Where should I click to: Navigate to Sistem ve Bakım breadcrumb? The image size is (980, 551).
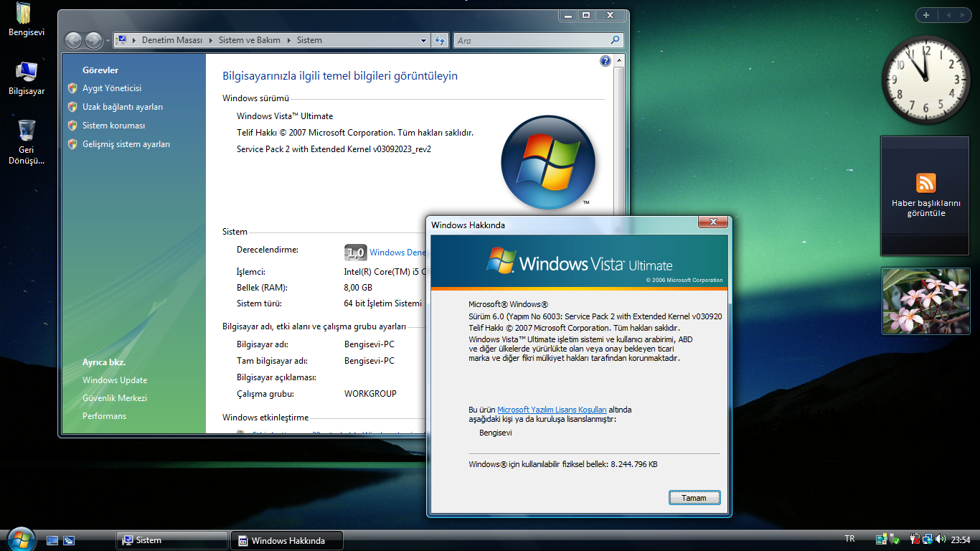[250, 40]
